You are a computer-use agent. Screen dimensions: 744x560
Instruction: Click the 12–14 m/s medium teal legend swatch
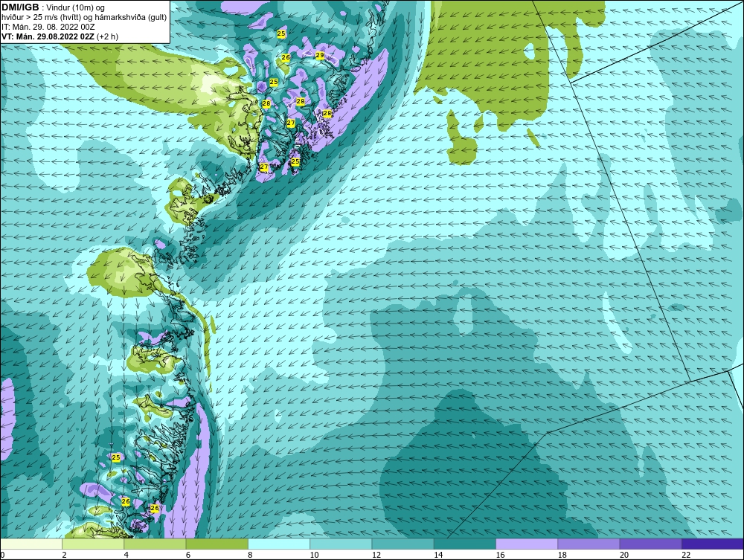pos(403,544)
